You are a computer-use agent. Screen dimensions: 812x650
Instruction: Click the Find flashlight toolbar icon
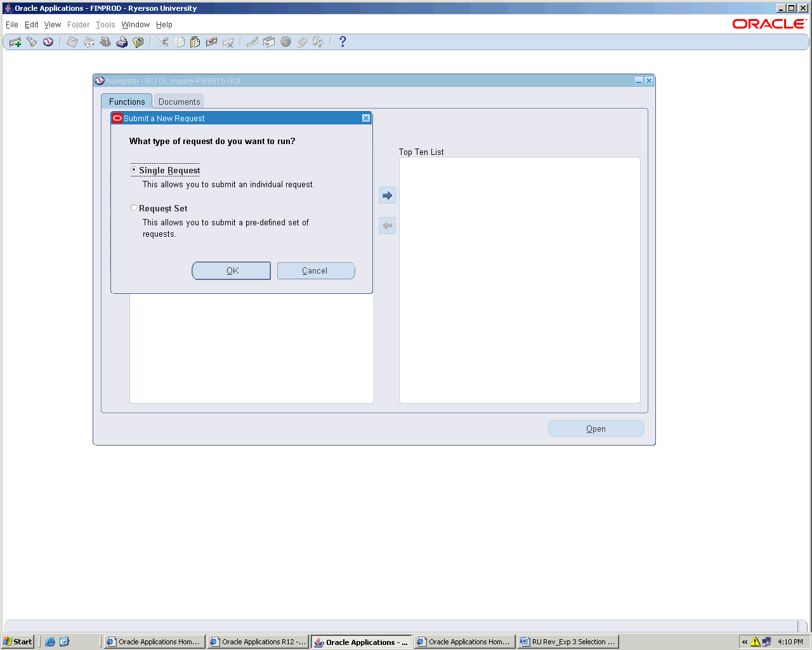(x=32, y=42)
